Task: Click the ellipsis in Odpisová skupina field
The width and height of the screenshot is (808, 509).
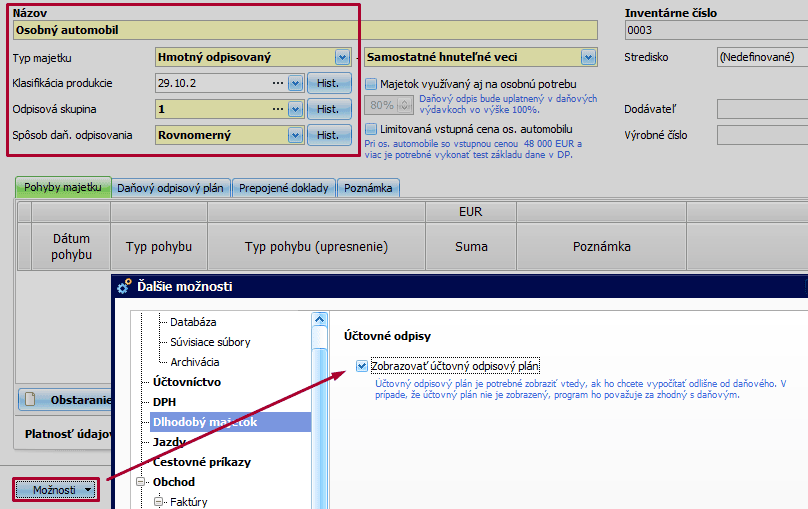Action: pyautogui.click(x=278, y=109)
